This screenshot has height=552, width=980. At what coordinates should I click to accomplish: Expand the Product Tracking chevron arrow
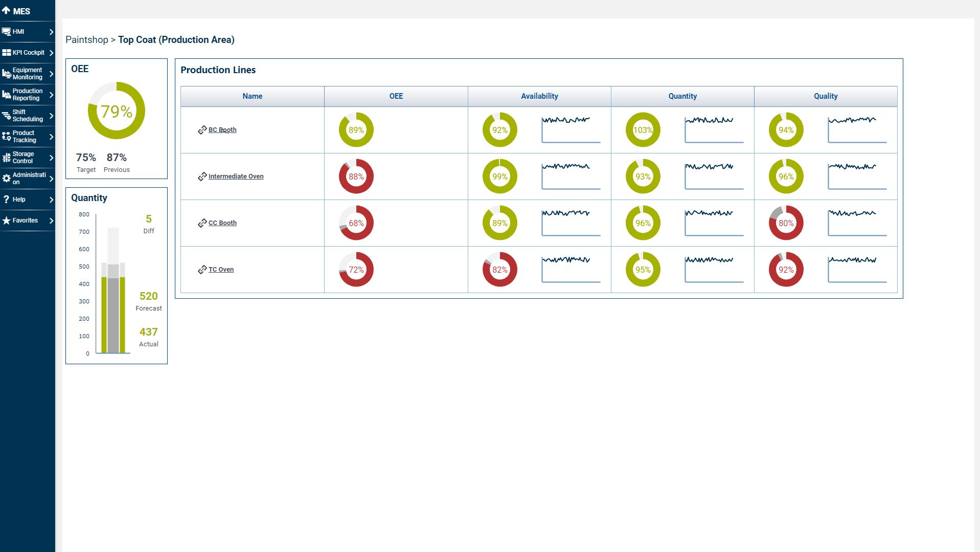[x=51, y=137]
